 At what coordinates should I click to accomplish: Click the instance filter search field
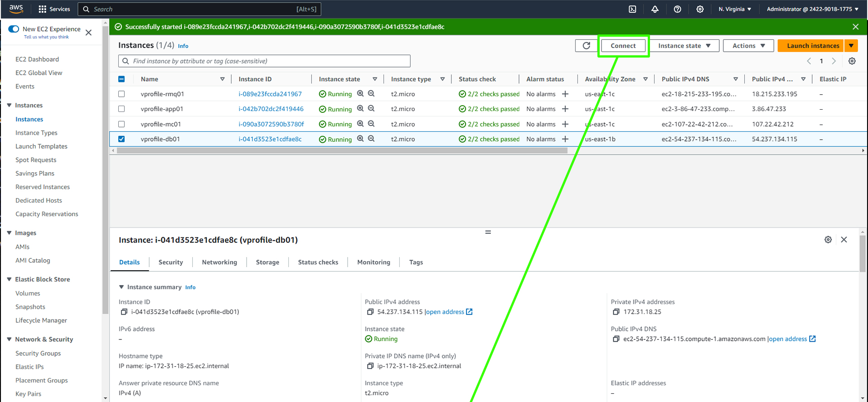coord(264,61)
